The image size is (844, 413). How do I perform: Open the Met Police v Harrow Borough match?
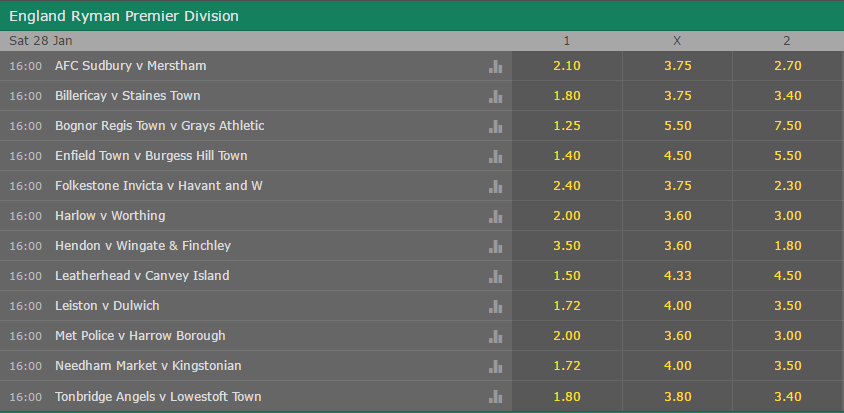pyautogui.click(x=140, y=336)
